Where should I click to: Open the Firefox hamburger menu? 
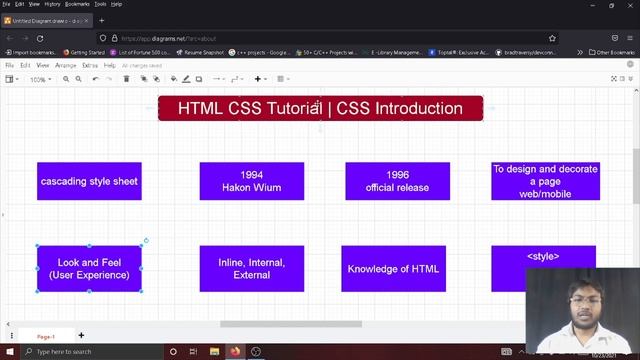(x=630, y=38)
